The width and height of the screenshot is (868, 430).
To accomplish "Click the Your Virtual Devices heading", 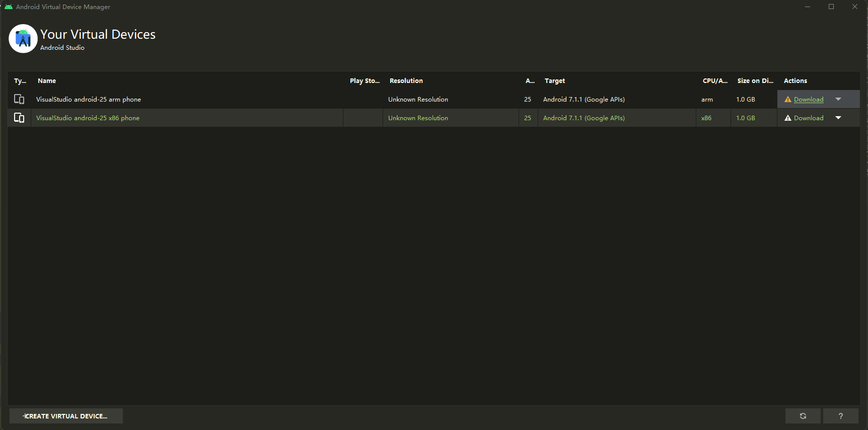I will (98, 34).
